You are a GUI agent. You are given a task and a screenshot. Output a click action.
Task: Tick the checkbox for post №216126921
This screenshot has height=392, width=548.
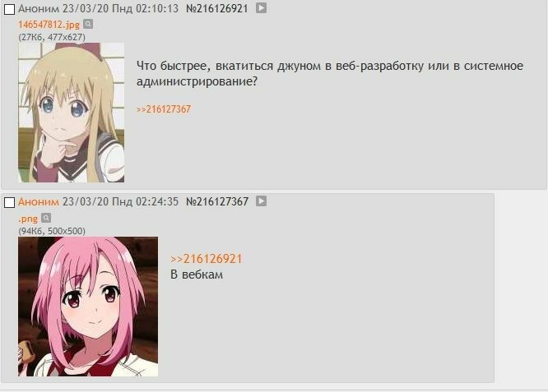[9, 9]
